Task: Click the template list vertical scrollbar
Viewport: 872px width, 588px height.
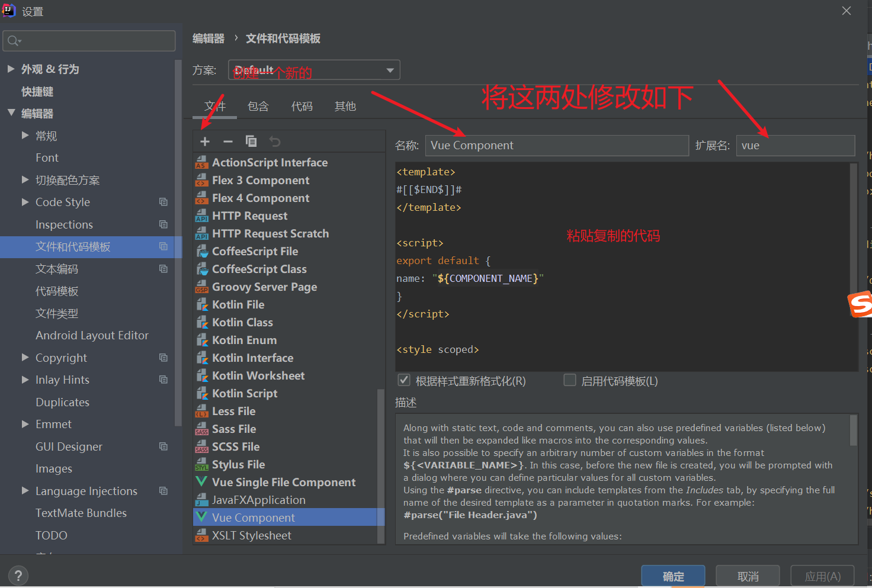Action: 381,465
